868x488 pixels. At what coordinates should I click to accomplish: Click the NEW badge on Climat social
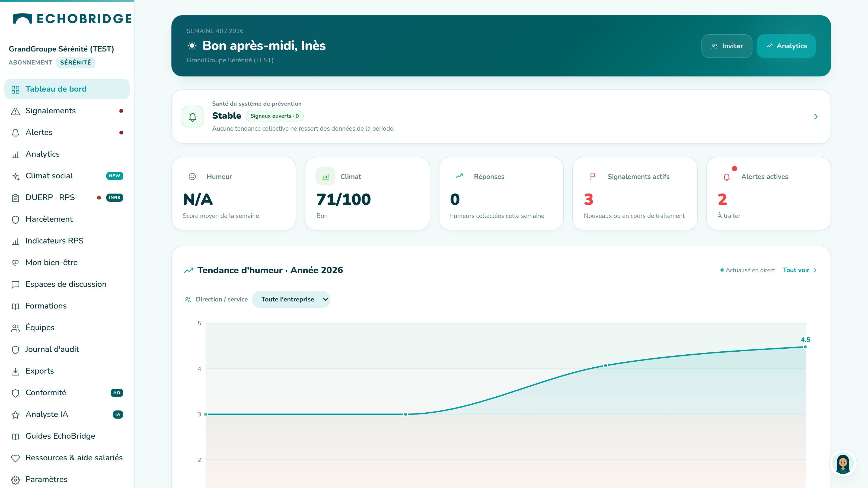114,176
